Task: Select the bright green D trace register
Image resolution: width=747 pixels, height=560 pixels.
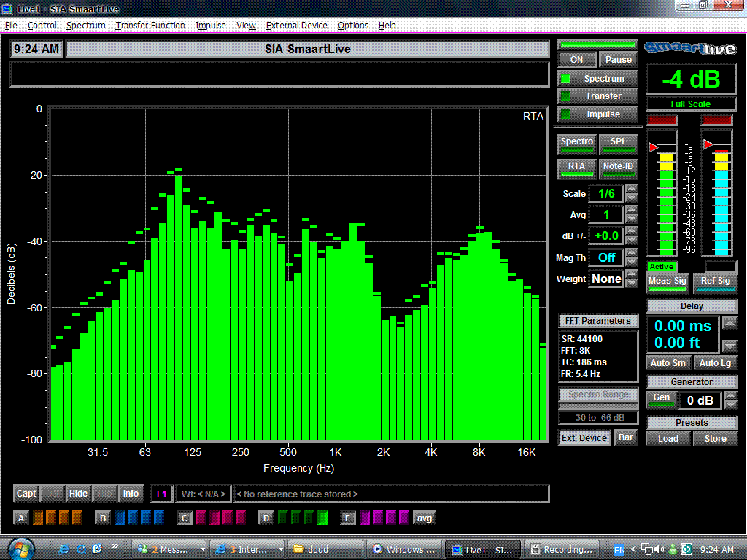Action: [x=322, y=518]
